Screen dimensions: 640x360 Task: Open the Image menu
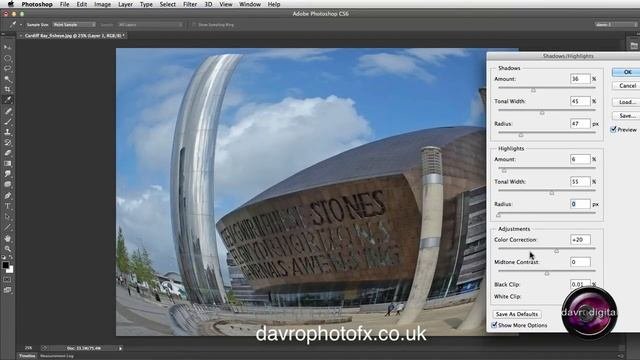(x=102, y=4)
